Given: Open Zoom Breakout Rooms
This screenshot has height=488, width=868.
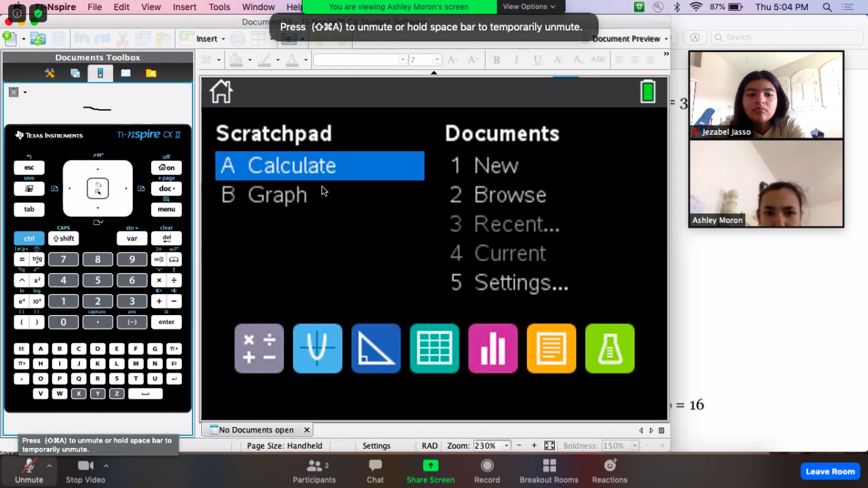Looking at the screenshot, I should (549, 471).
